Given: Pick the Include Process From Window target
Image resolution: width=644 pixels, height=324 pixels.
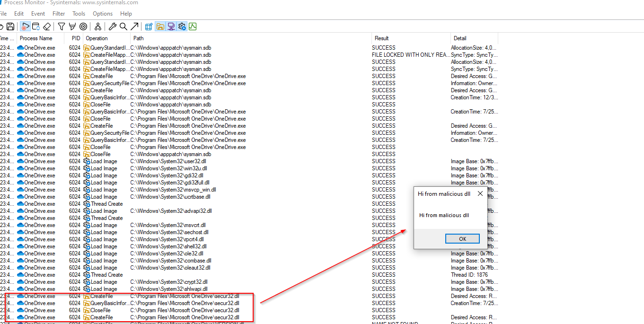Looking at the screenshot, I should (83, 26).
